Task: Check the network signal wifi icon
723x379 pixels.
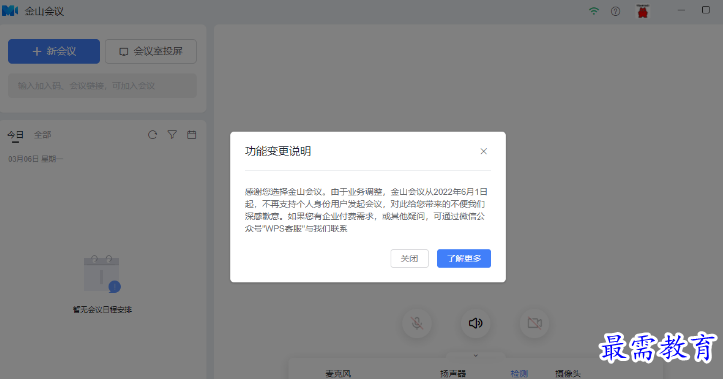Action: (x=594, y=11)
